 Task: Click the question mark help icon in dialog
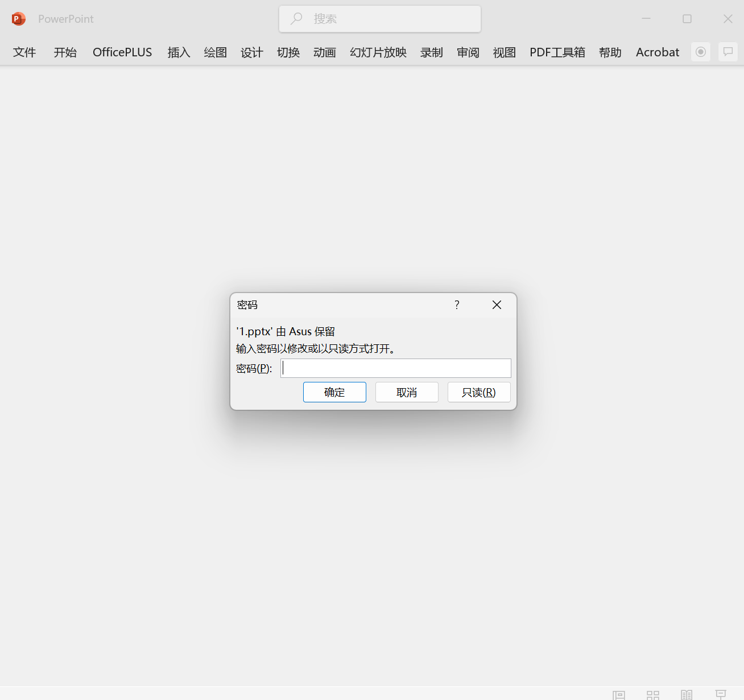click(457, 305)
